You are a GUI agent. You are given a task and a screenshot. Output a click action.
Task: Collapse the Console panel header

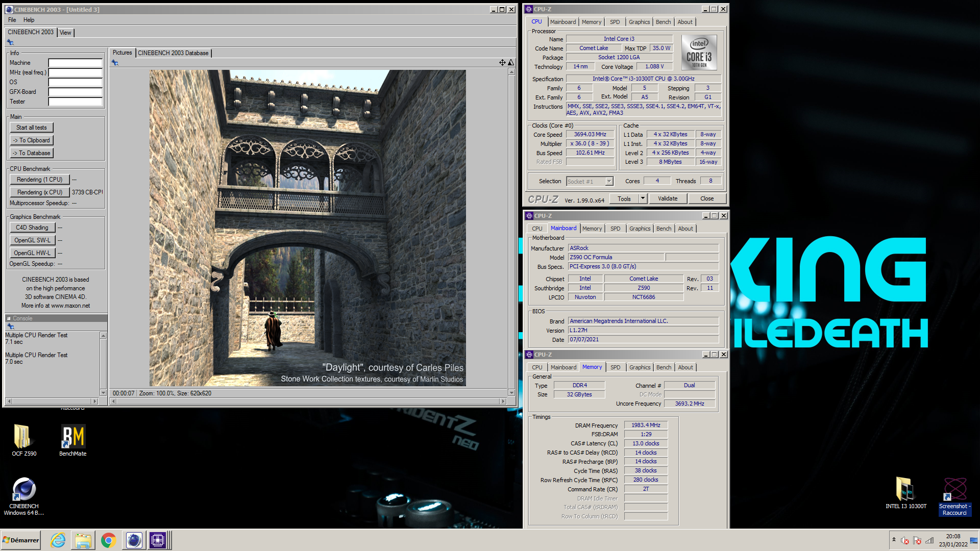pyautogui.click(x=9, y=318)
